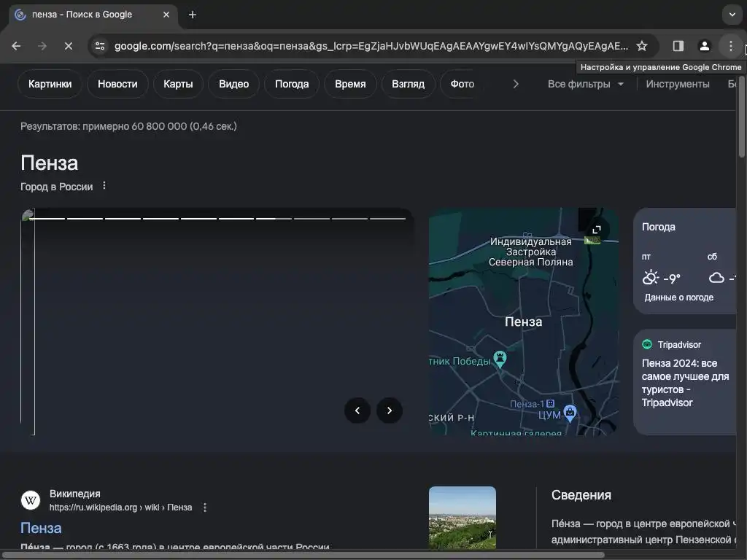Viewport: 747px width, 560px height.
Task: Select the Погода filter chip
Action: [x=292, y=84]
